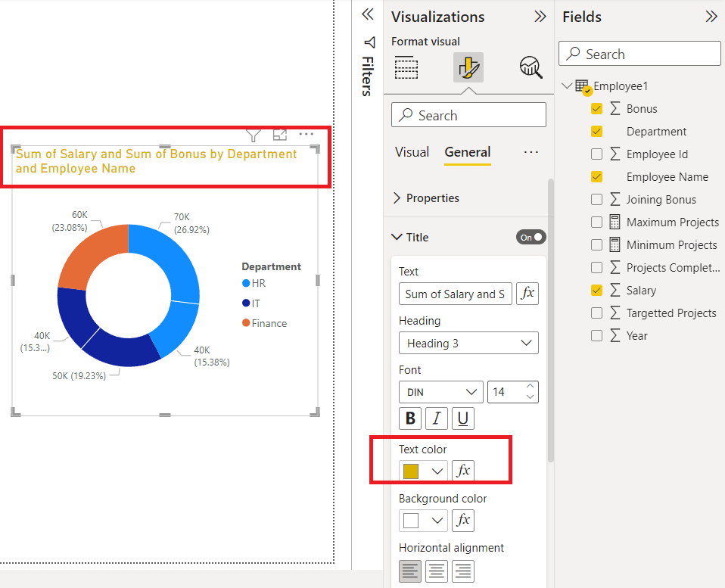
Task: Click HR in the Department legend
Action: (x=254, y=283)
